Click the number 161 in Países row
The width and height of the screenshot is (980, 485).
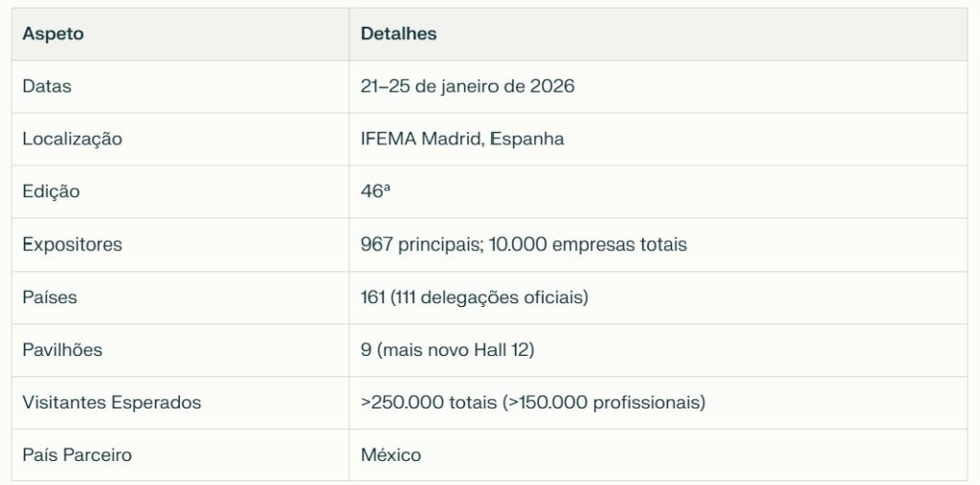(372, 298)
